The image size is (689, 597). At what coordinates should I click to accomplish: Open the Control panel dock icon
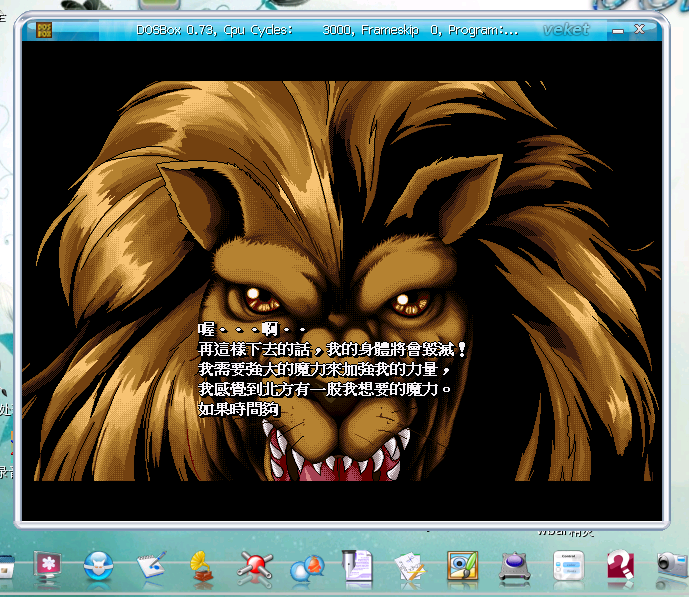click(569, 565)
